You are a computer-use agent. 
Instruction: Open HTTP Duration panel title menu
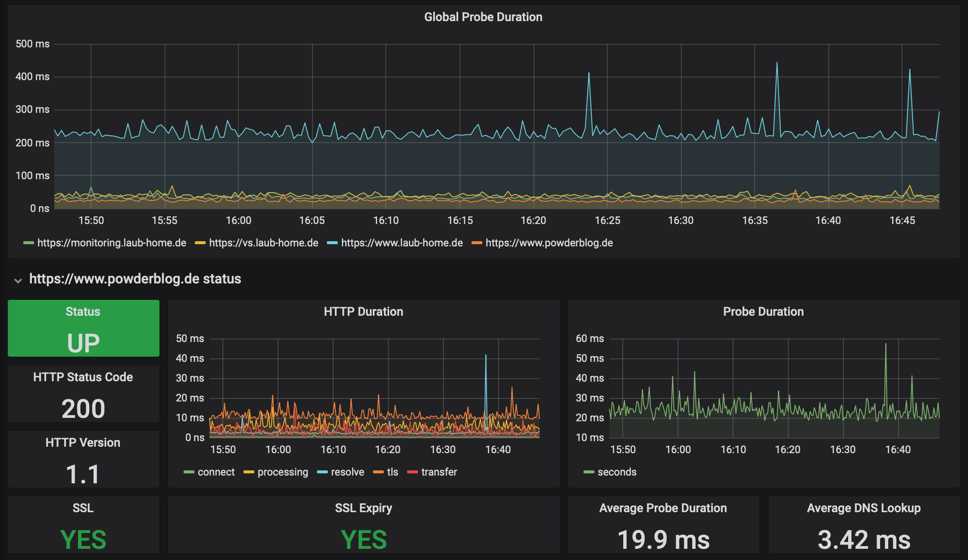(x=363, y=311)
